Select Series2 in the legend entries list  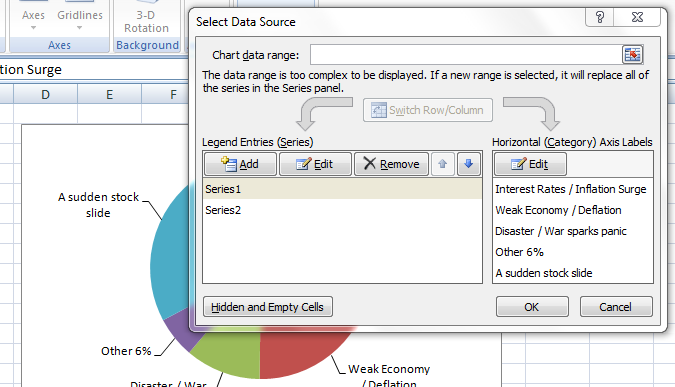tap(342, 210)
